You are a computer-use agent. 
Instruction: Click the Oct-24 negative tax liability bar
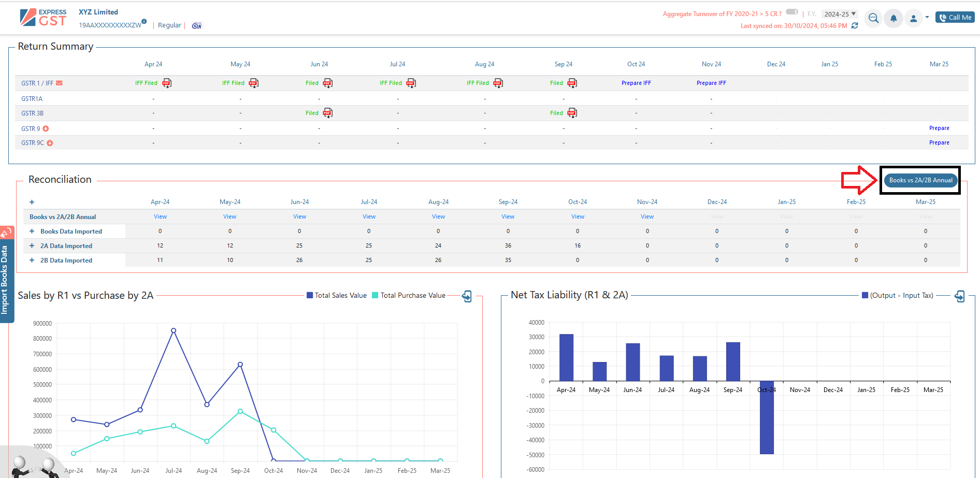(x=767, y=417)
